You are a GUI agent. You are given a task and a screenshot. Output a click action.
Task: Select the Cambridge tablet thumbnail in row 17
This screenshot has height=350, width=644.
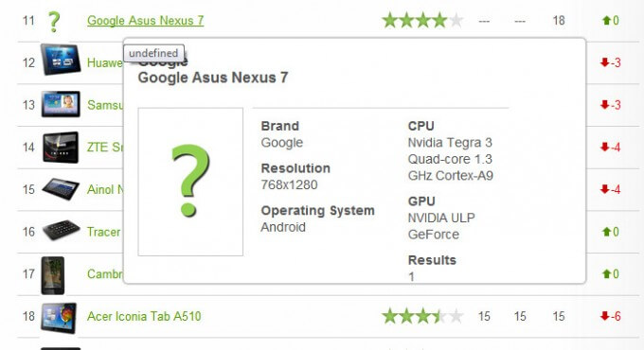[x=53, y=275]
